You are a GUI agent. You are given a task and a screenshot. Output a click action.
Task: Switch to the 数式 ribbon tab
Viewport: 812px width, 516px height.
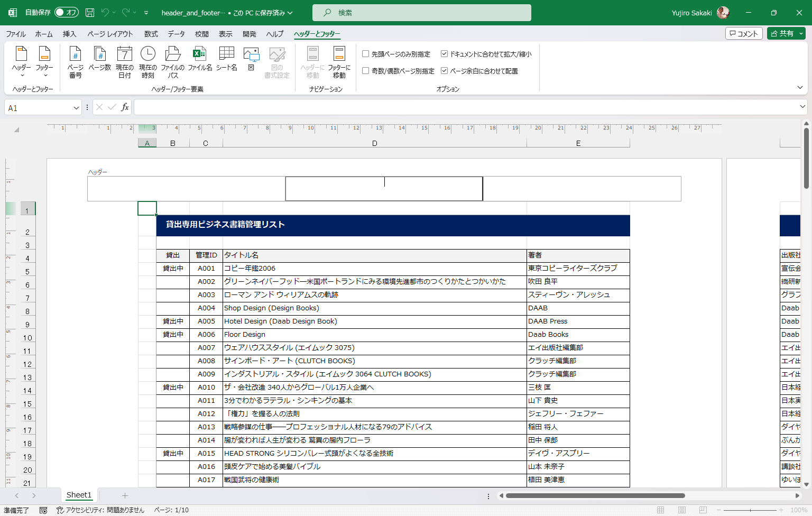151,34
